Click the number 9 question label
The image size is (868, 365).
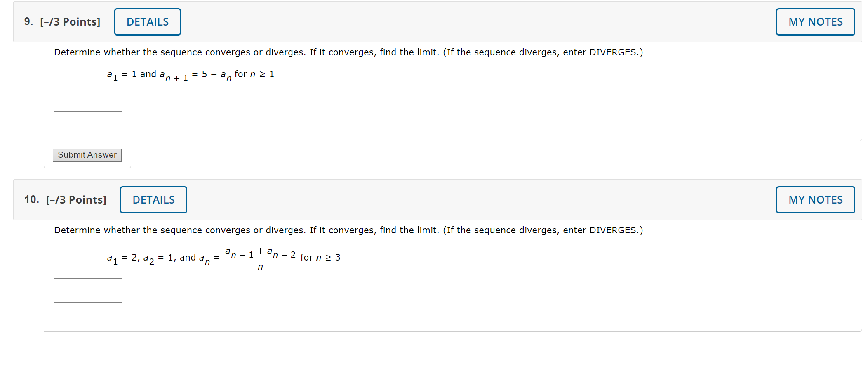[28, 21]
